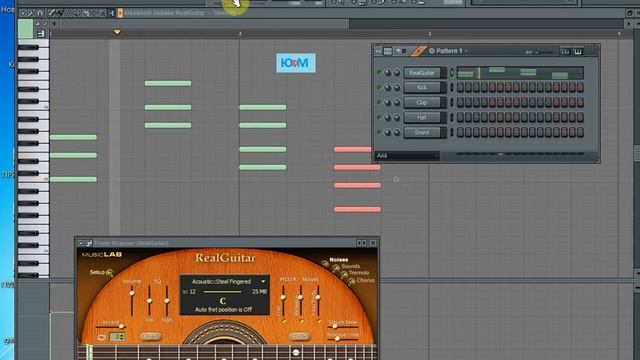Click the orange pattern slash icon
This screenshot has height=360, width=640.
click(418, 51)
